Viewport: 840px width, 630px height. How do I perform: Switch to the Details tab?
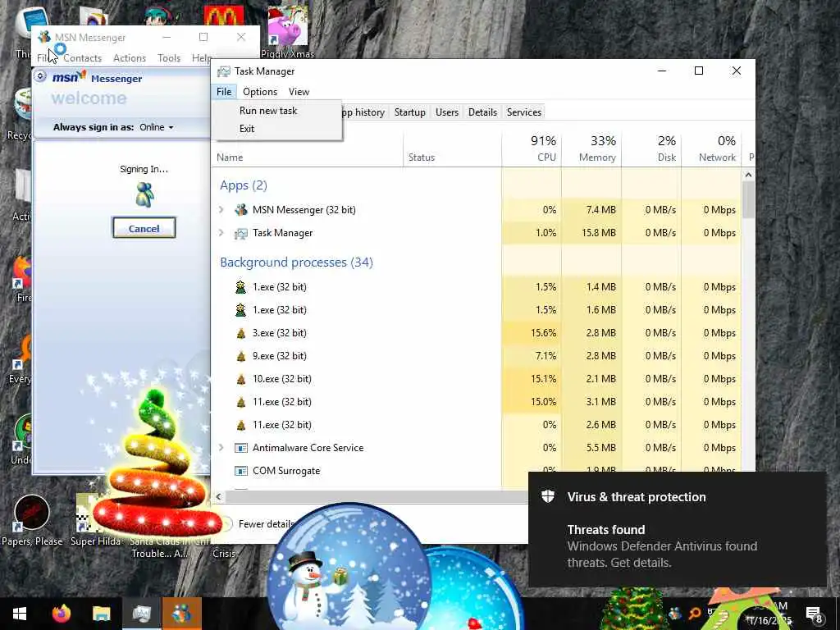click(482, 112)
